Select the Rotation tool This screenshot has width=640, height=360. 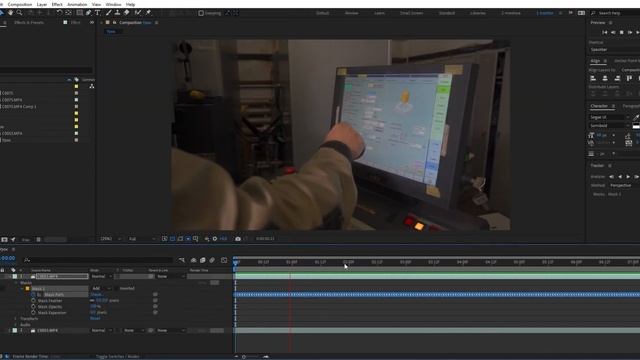(x=59, y=13)
